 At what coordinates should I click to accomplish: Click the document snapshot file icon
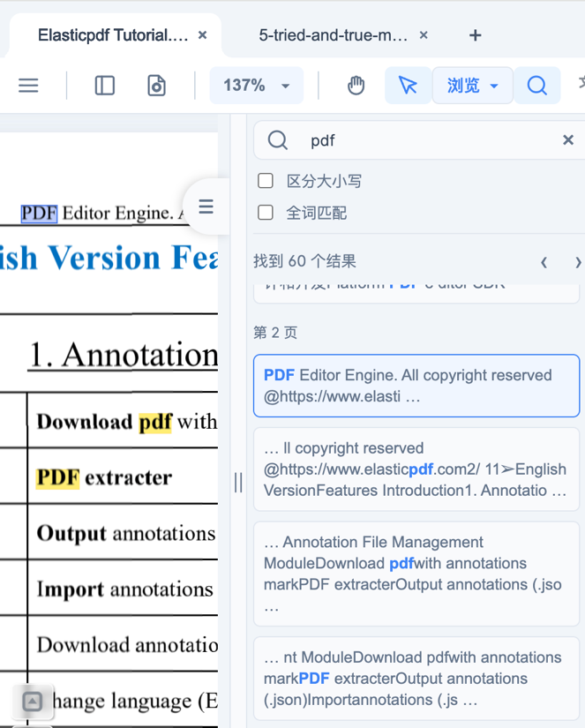click(x=156, y=86)
